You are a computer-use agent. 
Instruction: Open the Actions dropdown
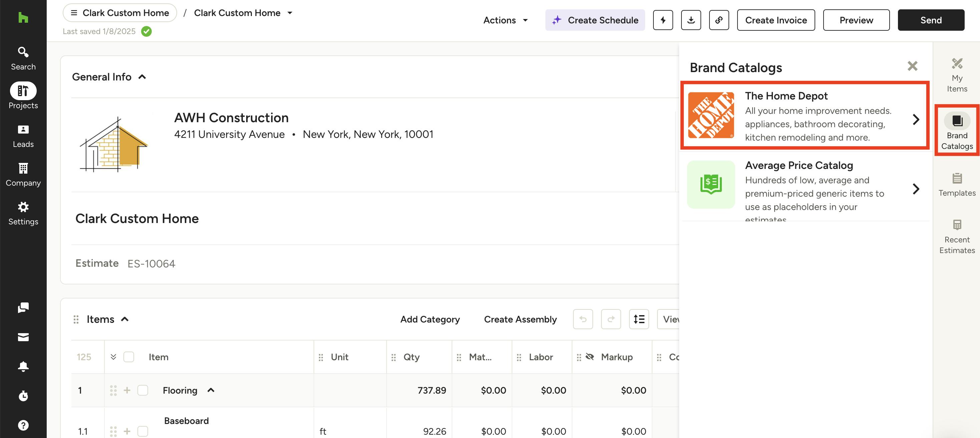(x=506, y=20)
